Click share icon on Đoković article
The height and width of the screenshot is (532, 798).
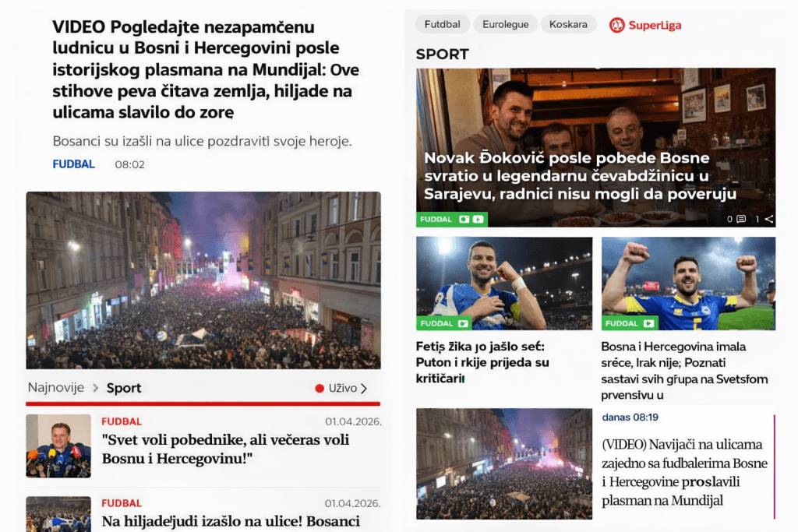click(769, 219)
